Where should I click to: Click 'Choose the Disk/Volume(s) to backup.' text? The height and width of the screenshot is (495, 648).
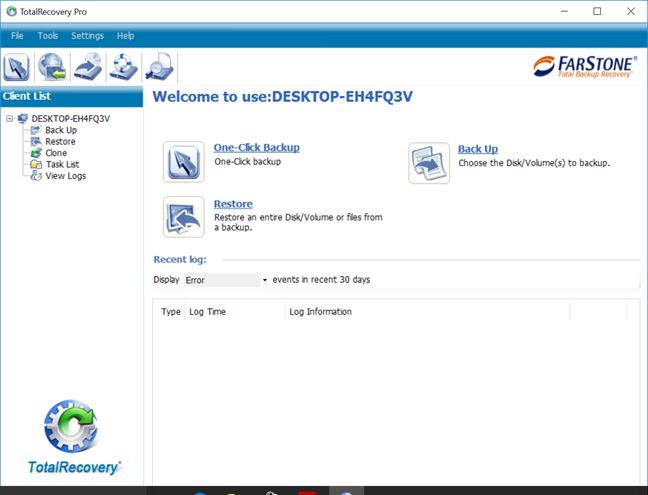[x=534, y=163]
